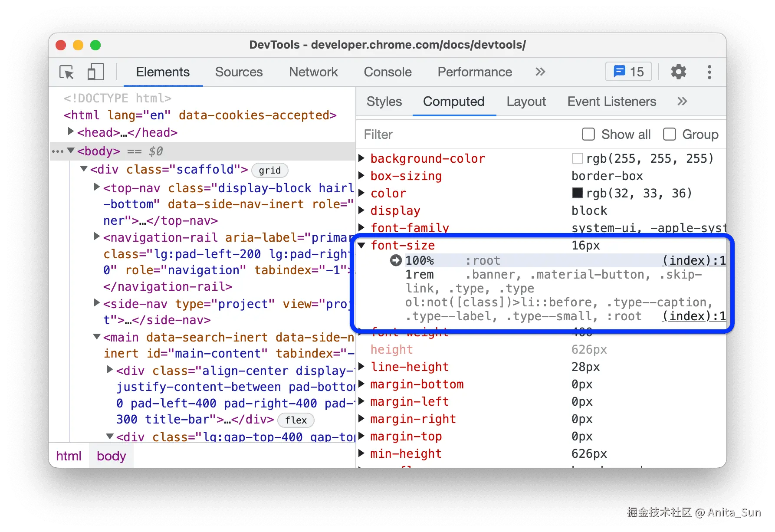The image size is (775, 532).
Task: Expand the min-height property
Action: [361, 453]
